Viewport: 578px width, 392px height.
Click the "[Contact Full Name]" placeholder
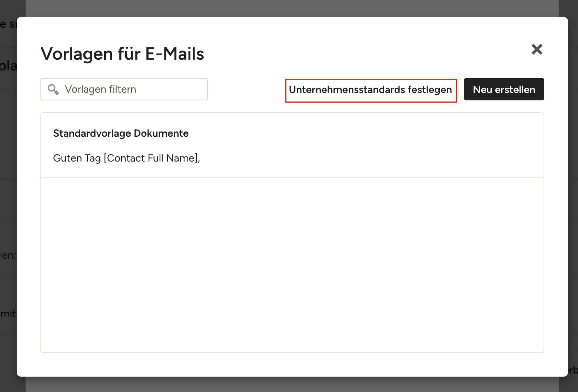tap(150, 158)
